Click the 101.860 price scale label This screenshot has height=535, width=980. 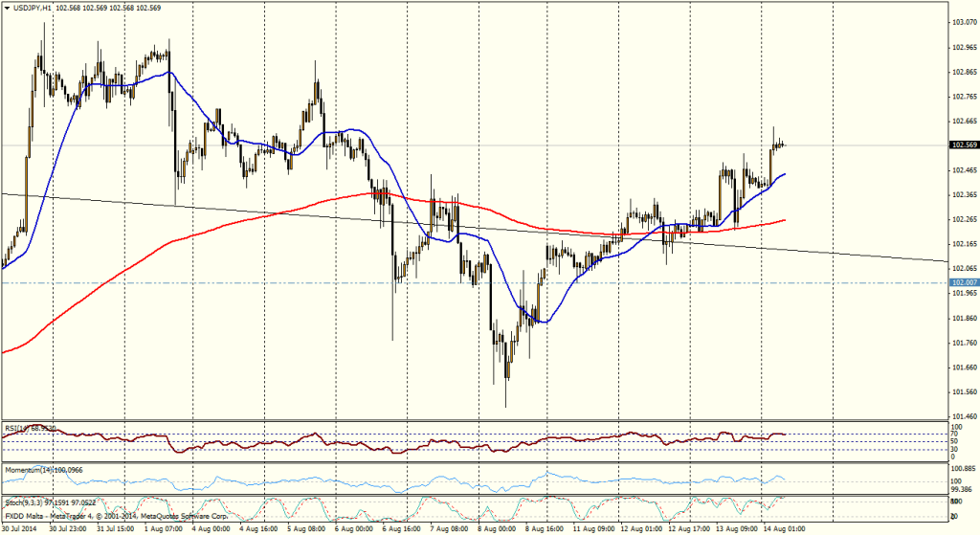tap(962, 318)
